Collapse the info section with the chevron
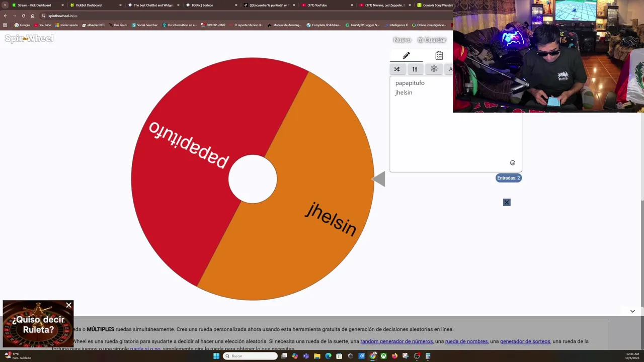 click(632, 311)
